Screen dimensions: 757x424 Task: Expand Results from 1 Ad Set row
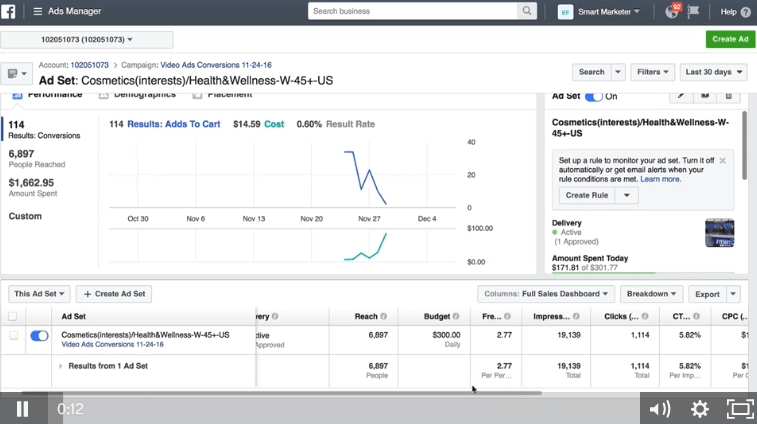(x=60, y=366)
